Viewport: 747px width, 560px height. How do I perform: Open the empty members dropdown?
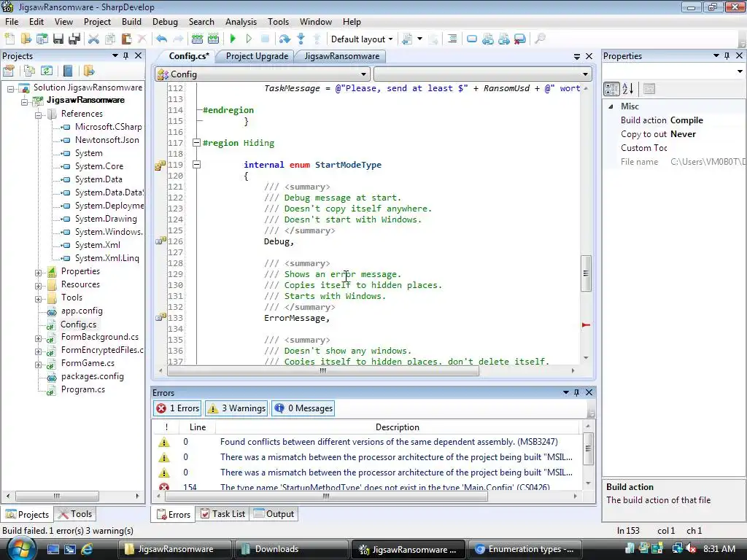pyautogui.click(x=483, y=74)
